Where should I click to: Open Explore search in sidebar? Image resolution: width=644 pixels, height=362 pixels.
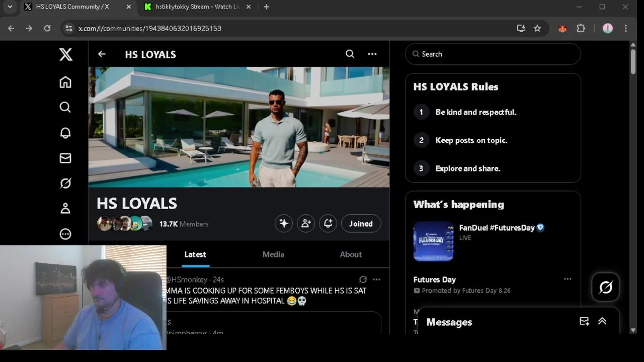(65, 107)
